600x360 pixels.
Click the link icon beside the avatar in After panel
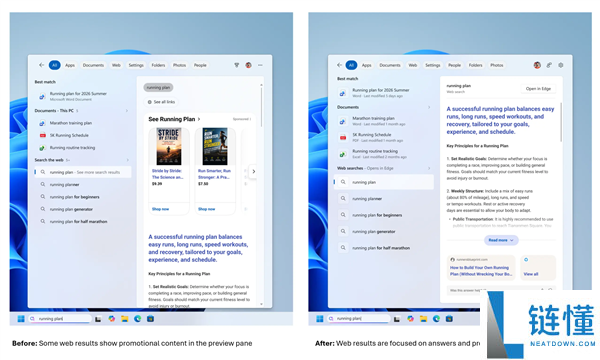click(x=549, y=65)
